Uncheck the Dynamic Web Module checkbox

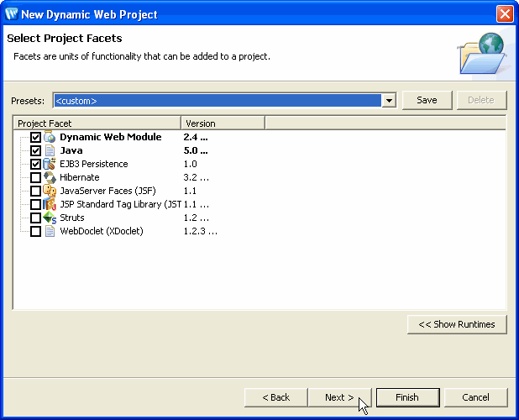35,137
